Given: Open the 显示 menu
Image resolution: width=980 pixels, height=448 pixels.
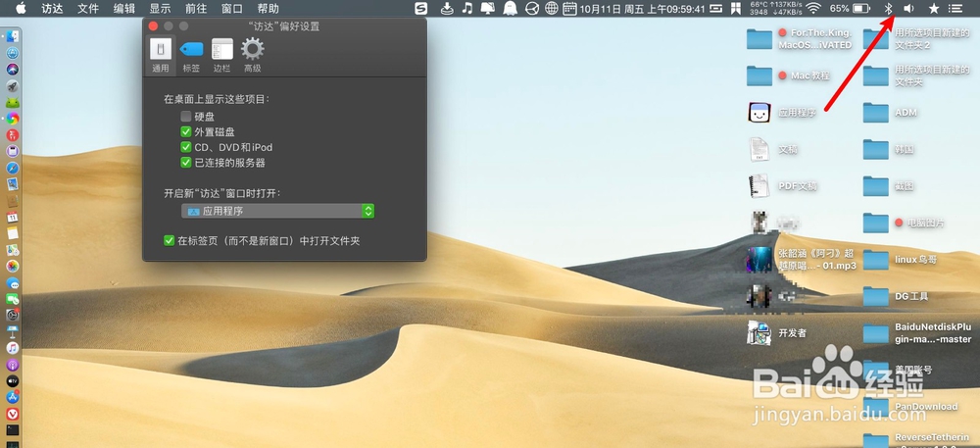Looking at the screenshot, I should (160, 9).
